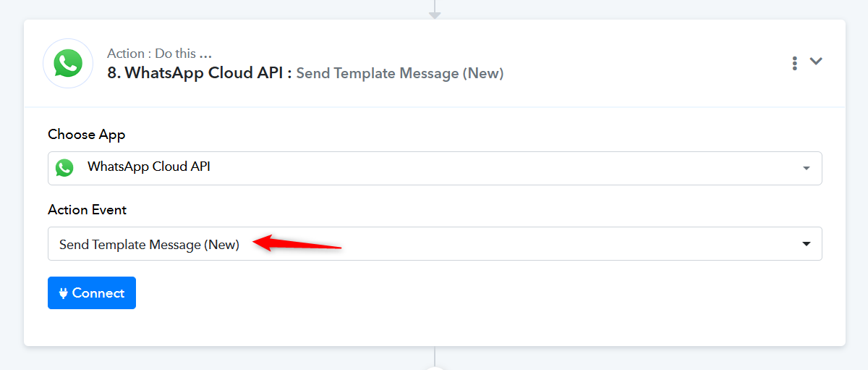Click the small WhatsApp icon in Choose App field
The height and width of the screenshot is (370, 868).
[x=64, y=168]
